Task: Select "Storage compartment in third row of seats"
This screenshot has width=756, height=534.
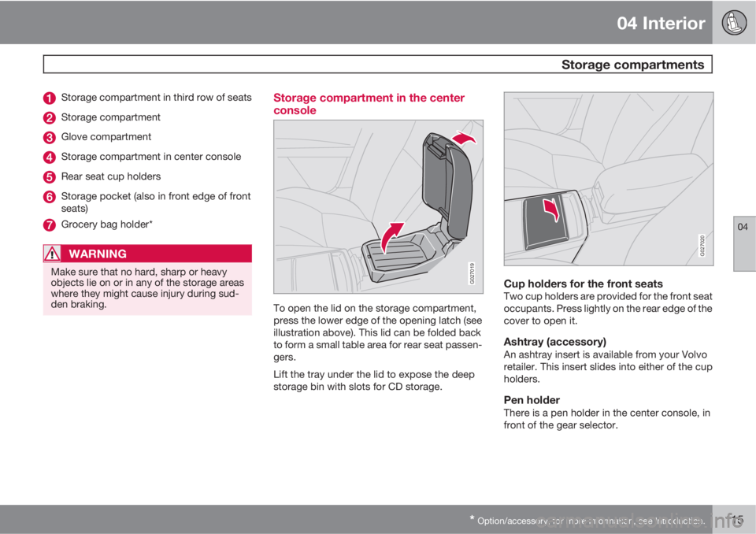Action: click(x=156, y=98)
